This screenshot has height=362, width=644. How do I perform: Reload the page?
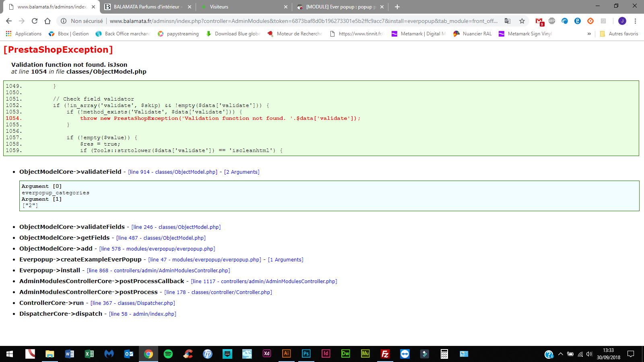(x=35, y=21)
